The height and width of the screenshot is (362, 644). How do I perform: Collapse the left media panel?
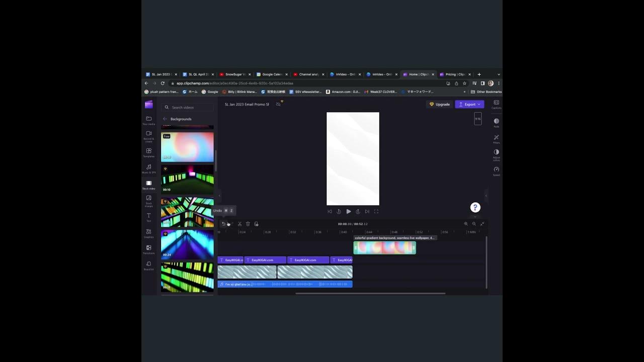tap(219, 196)
